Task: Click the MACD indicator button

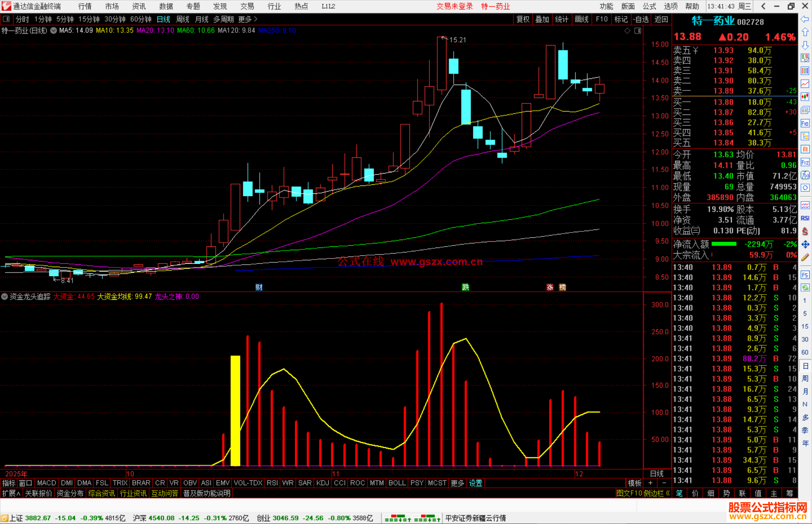Action: [x=47, y=483]
